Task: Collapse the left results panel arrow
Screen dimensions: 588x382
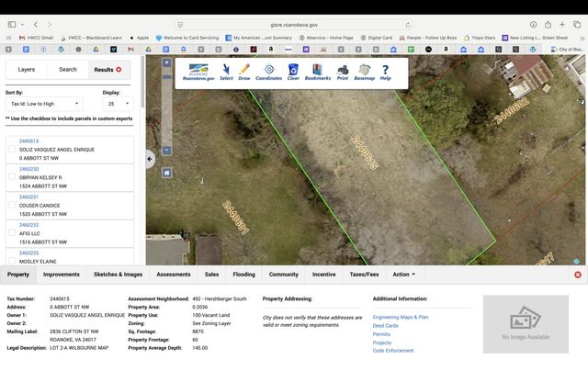Action: tap(150, 159)
